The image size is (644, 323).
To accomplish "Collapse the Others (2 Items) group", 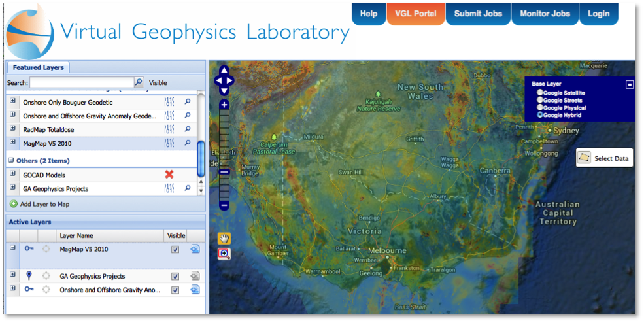I will pyautogui.click(x=11, y=160).
